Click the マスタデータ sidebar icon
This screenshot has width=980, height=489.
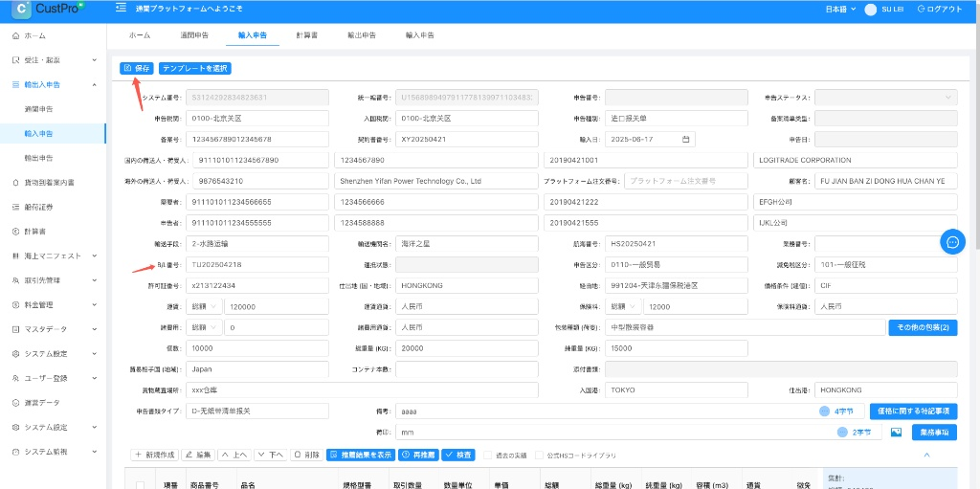pos(15,329)
